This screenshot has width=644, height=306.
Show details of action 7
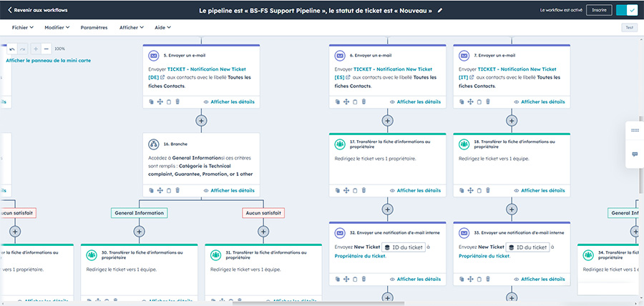[540, 102]
